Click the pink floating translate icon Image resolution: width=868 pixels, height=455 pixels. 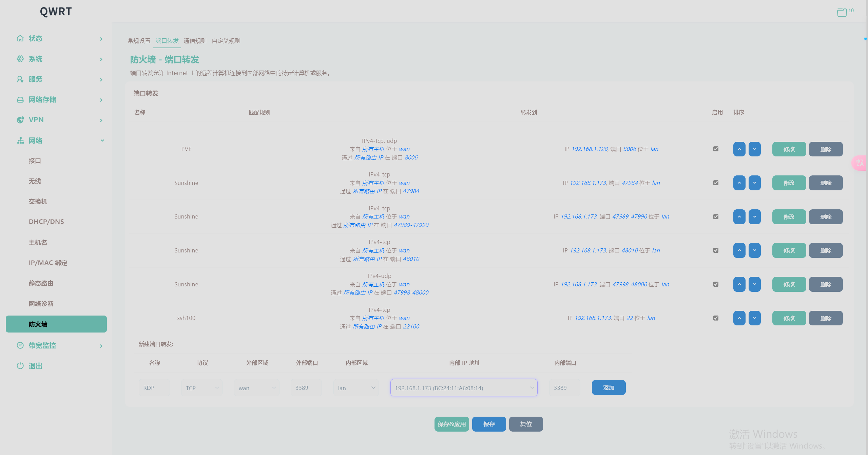[x=860, y=163]
